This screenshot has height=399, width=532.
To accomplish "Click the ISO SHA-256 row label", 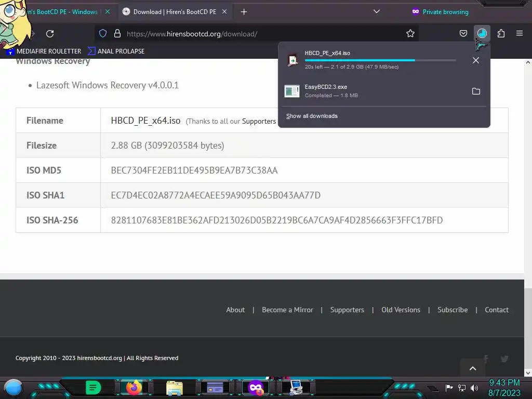I will pos(52,220).
